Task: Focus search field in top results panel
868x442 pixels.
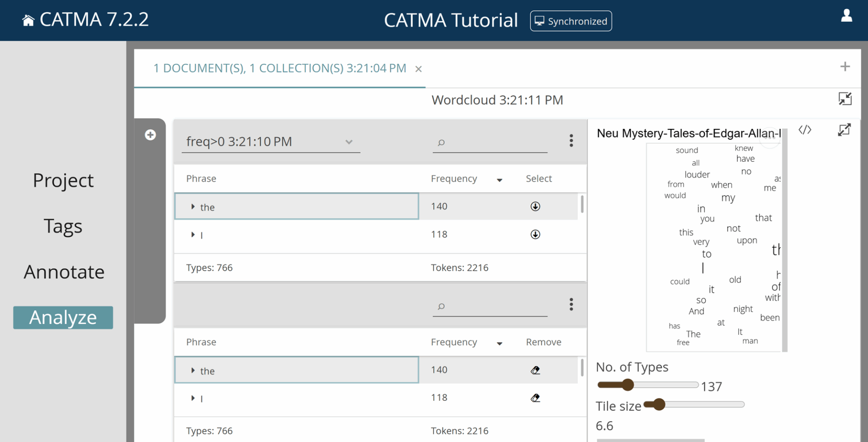Action: (490, 142)
